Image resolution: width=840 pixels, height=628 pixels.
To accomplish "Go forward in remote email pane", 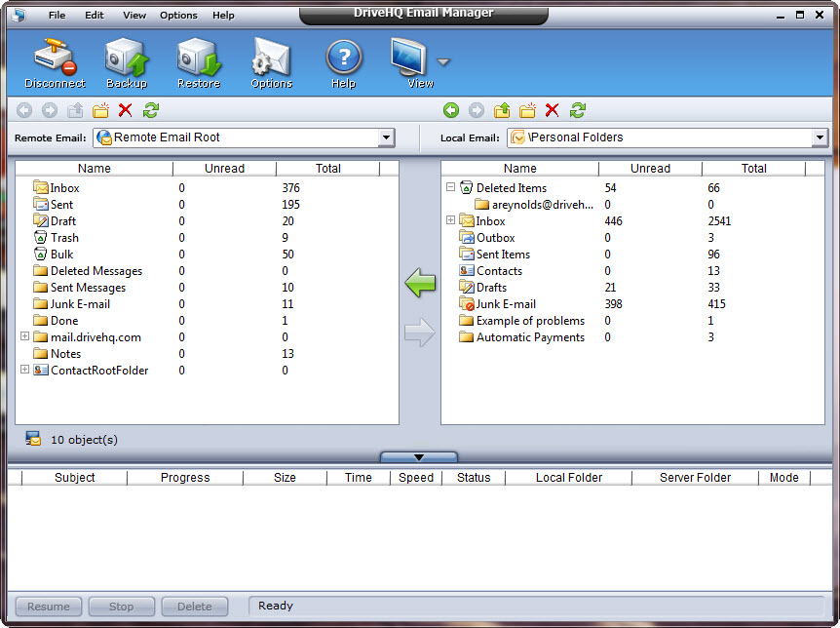I will (x=50, y=110).
